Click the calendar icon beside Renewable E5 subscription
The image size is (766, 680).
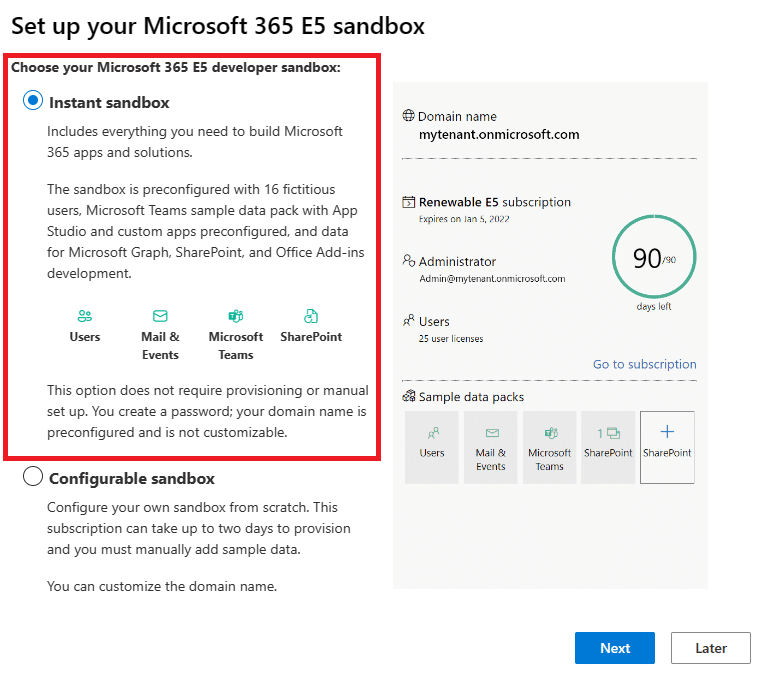[x=408, y=202]
